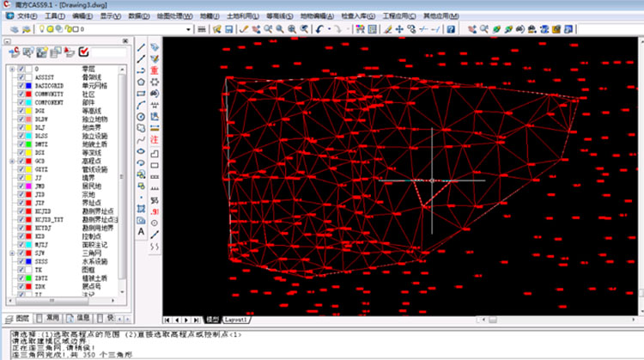
Task: Toggle checkbox for layer SXSS
Action: (x=21, y=261)
